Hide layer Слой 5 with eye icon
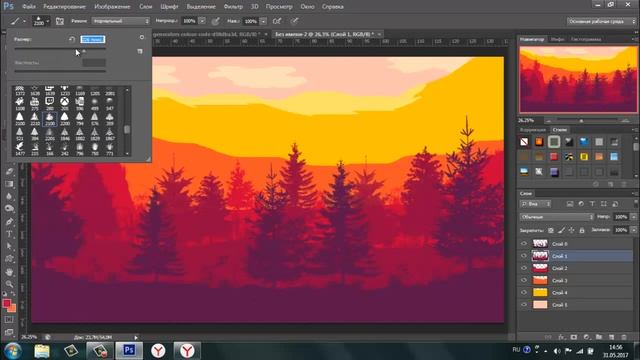The height and width of the screenshot is (360, 640). tap(524, 305)
